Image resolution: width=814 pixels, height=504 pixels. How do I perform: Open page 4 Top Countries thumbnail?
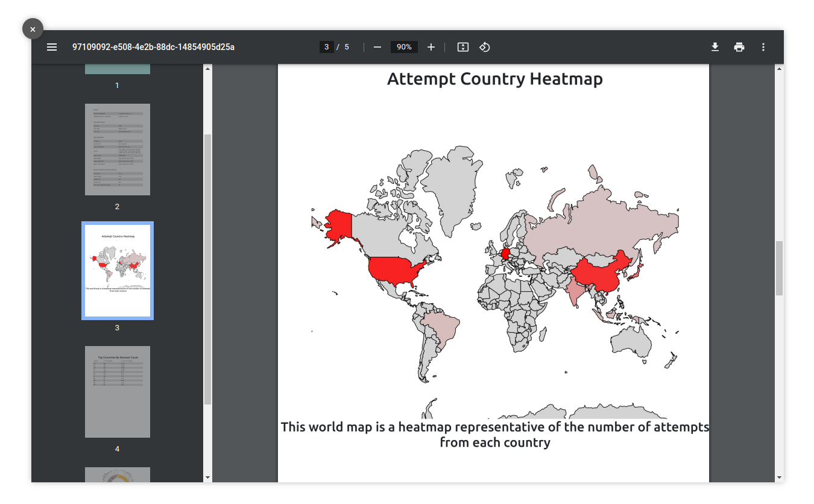[x=118, y=392]
